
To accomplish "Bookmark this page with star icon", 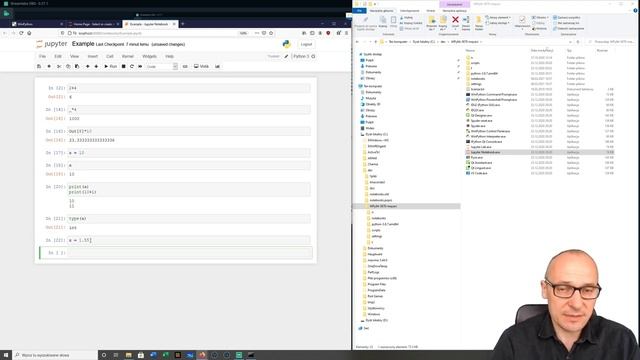I will 271,33.
